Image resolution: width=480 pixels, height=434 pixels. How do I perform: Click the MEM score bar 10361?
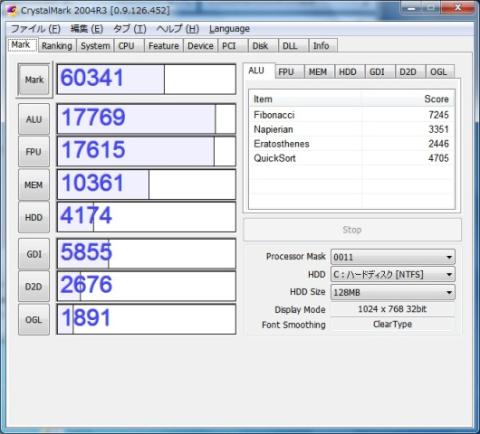click(x=146, y=185)
